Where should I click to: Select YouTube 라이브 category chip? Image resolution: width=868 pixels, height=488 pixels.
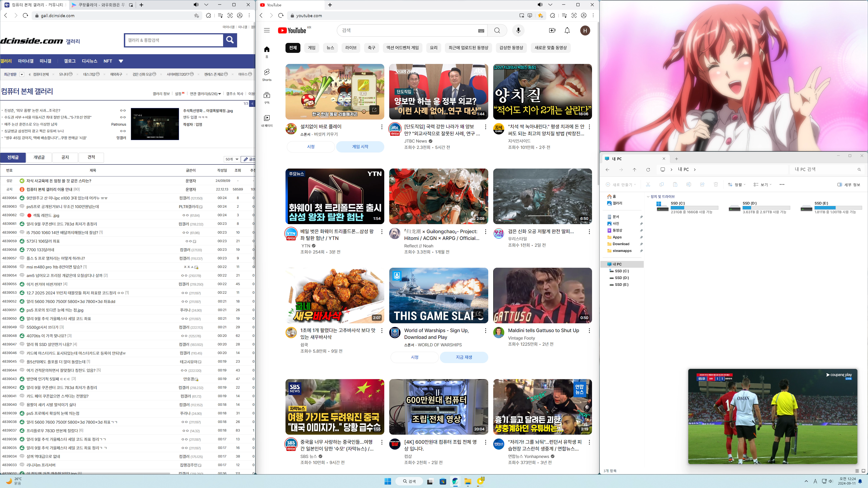click(351, 48)
